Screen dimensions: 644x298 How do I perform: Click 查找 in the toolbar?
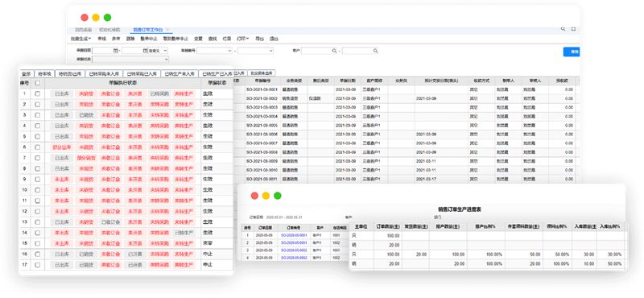click(213, 39)
